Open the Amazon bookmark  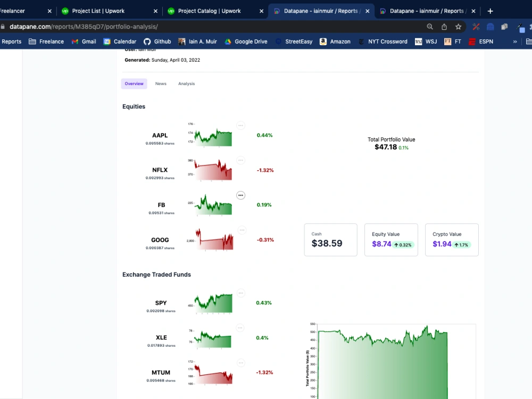[x=335, y=41]
